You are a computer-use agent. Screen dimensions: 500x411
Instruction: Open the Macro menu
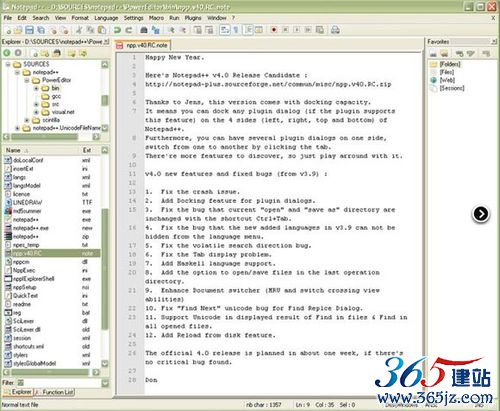coord(156,18)
